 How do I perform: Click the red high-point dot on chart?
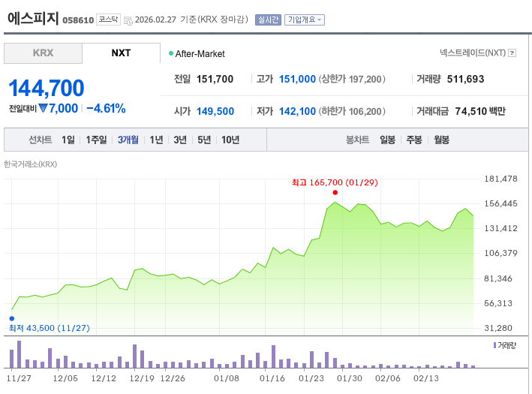pos(335,192)
